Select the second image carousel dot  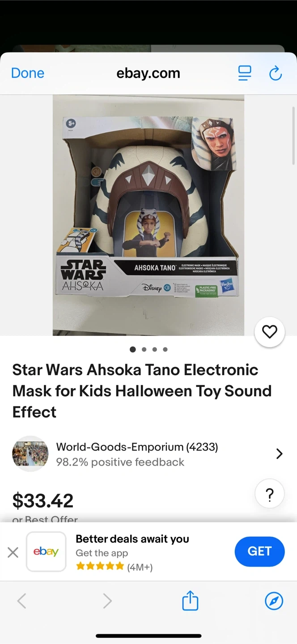(x=144, y=350)
